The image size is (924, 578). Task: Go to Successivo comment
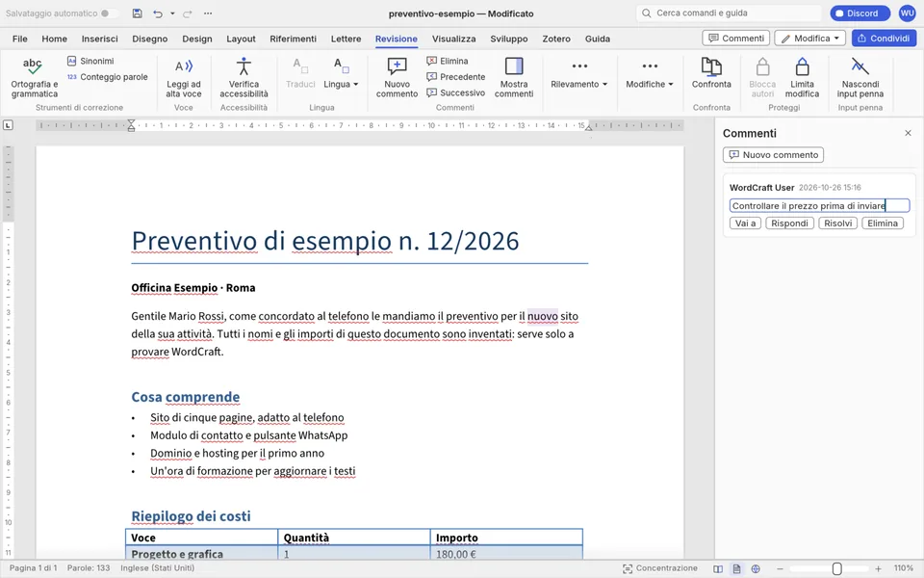coord(455,92)
